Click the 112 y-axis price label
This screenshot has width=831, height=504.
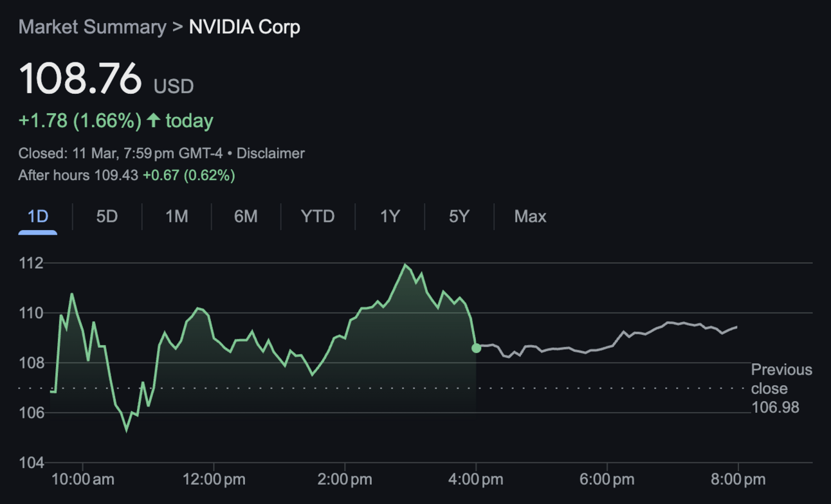coord(31,263)
